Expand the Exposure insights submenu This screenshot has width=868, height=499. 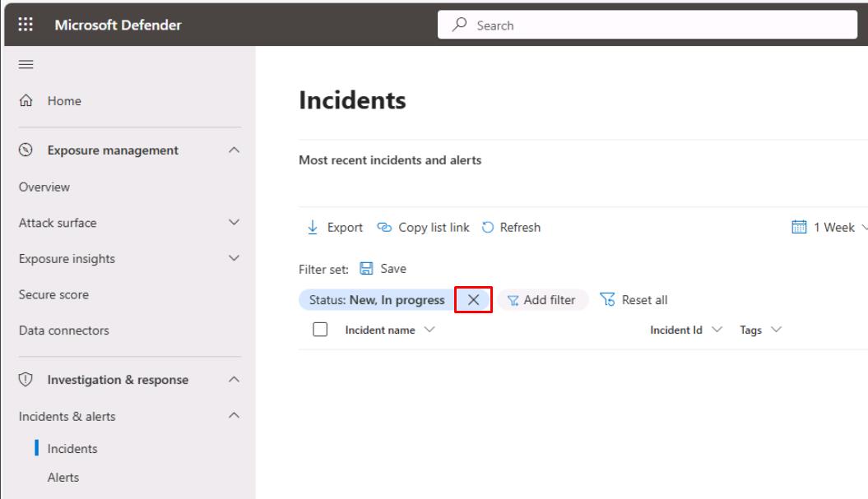point(234,258)
